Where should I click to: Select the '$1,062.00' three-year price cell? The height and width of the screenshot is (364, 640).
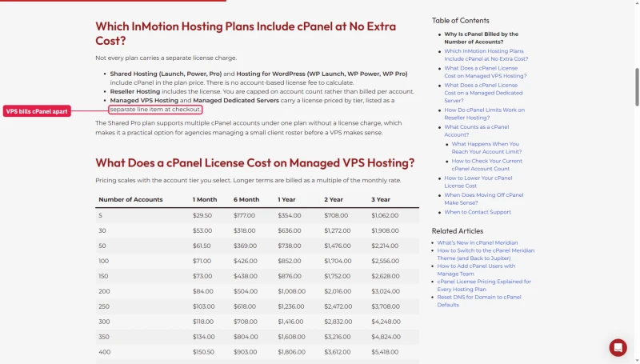[x=385, y=215]
